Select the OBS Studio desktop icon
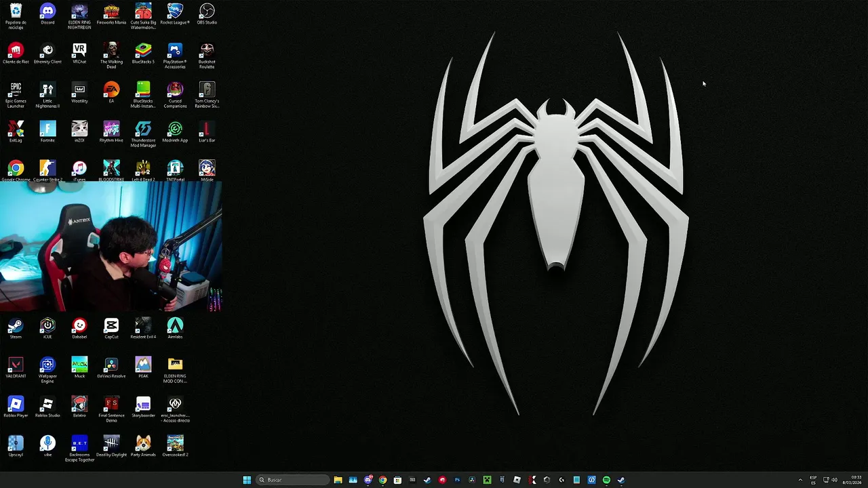 (x=207, y=14)
